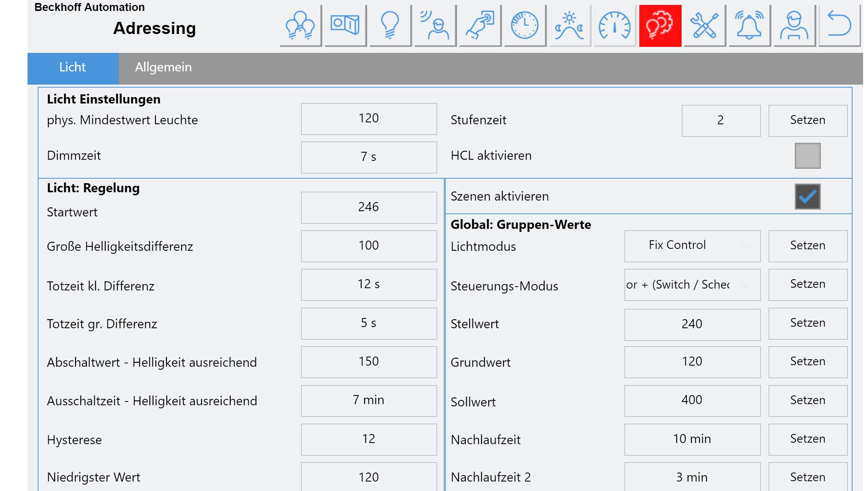
Task: Click the Nachlaufzeit 10 min field
Action: pyautogui.click(x=693, y=439)
